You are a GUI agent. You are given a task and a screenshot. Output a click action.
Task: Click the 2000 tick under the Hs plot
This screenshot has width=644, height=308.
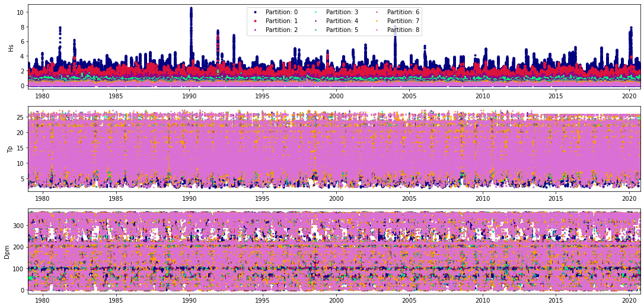[x=336, y=95]
